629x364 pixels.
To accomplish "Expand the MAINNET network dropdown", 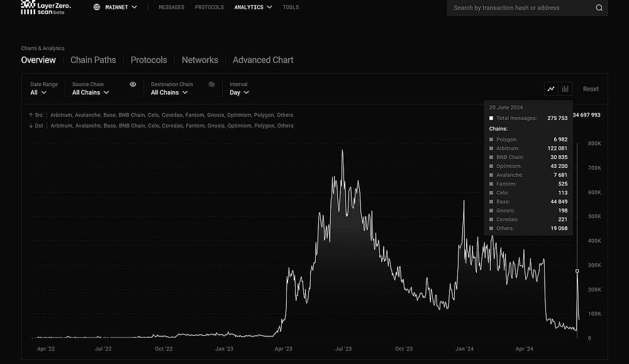I will (x=116, y=7).
